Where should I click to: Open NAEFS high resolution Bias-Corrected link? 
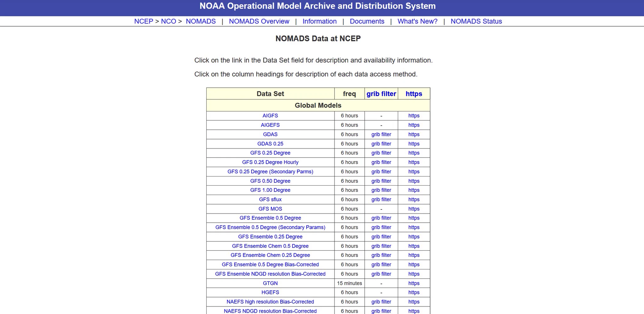pos(270,302)
